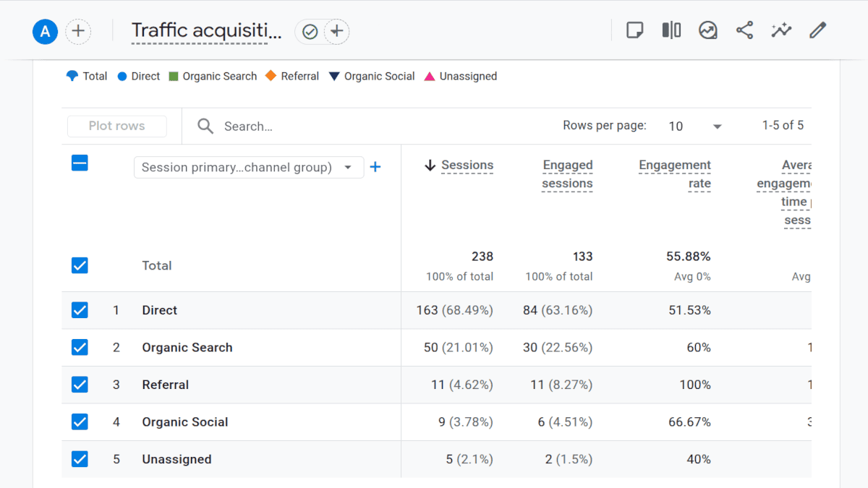868x488 pixels.
Task: Deselect the Total row checkbox
Action: (x=80, y=265)
